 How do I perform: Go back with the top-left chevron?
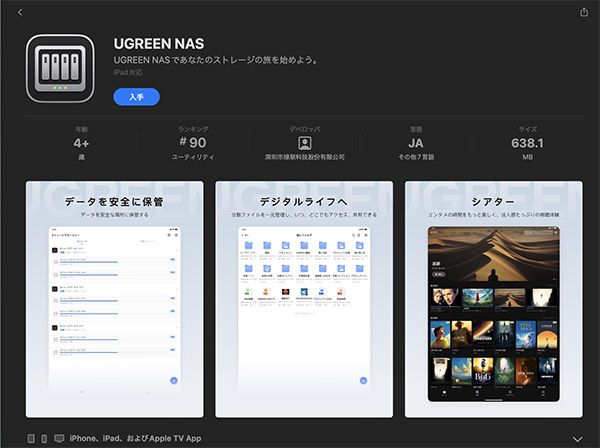[20, 13]
